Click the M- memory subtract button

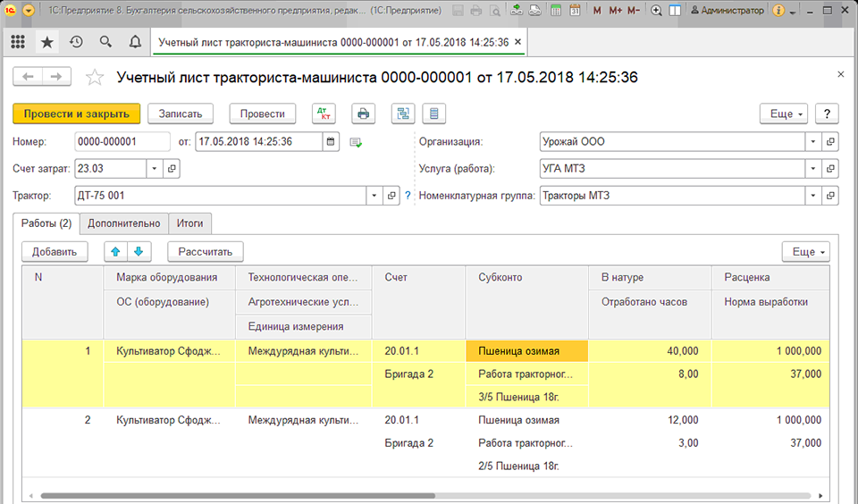634,11
